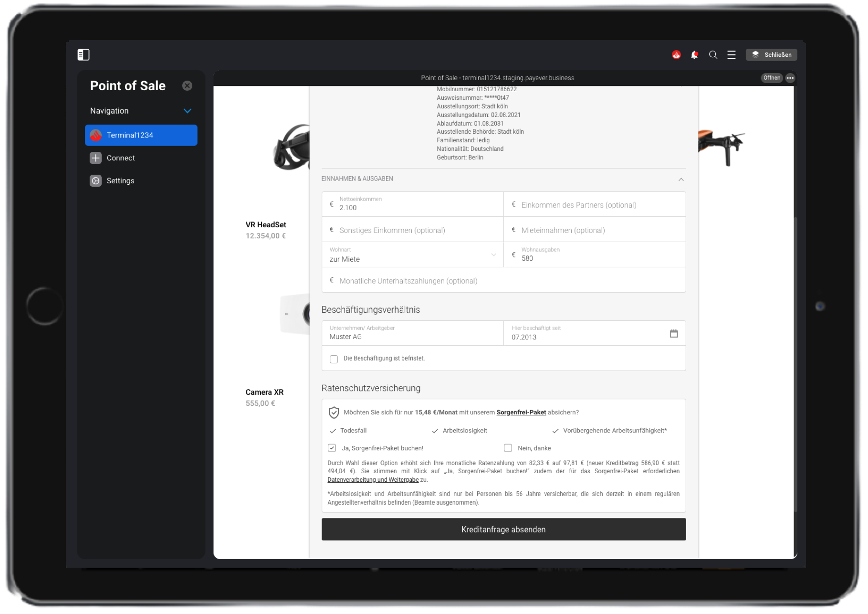Click the search magnifier icon
868x614 pixels.
pyautogui.click(x=713, y=55)
